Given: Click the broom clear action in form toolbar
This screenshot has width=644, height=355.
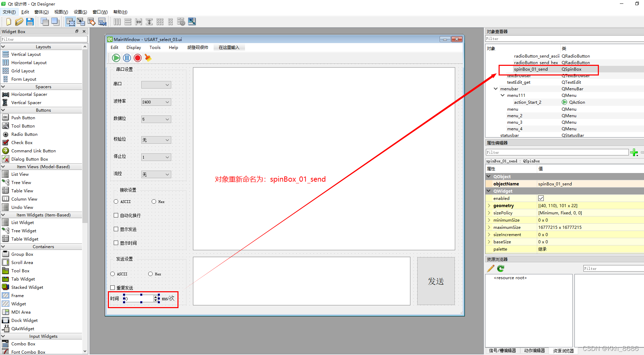Looking at the screenshot, I should point(148,58).
